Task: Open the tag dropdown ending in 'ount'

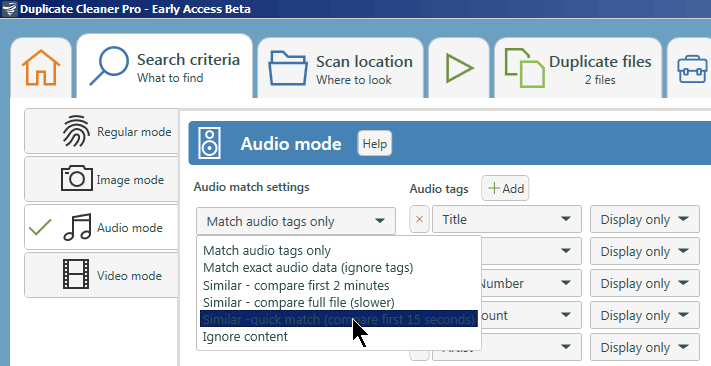Action: [531, 315]
